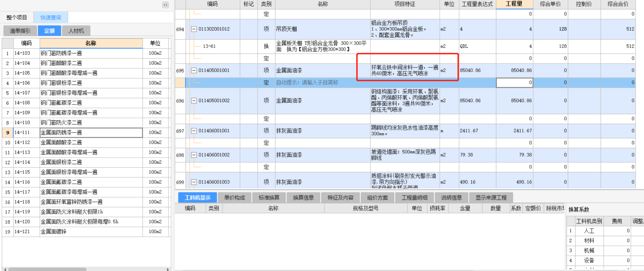Click the 自动提示：请输入子目简称 name cell
Viewport: 644px width, 271px height.
coord(323,82)
